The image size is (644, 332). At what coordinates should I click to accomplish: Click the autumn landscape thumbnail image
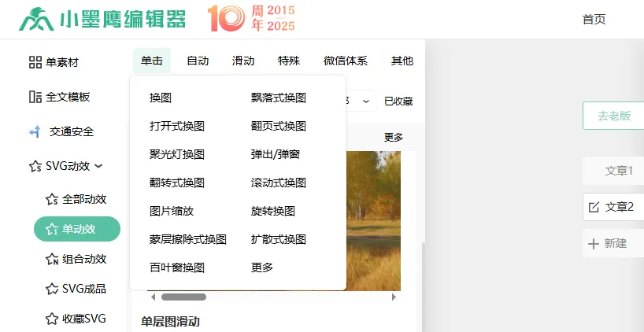(x=373, y=221)
